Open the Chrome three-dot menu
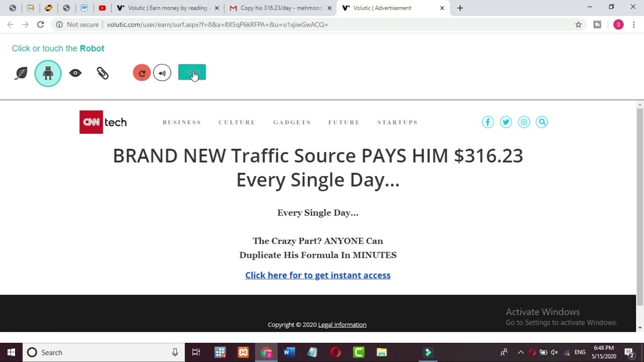Screen dimensions: 644x362 (x=634, y=25)
